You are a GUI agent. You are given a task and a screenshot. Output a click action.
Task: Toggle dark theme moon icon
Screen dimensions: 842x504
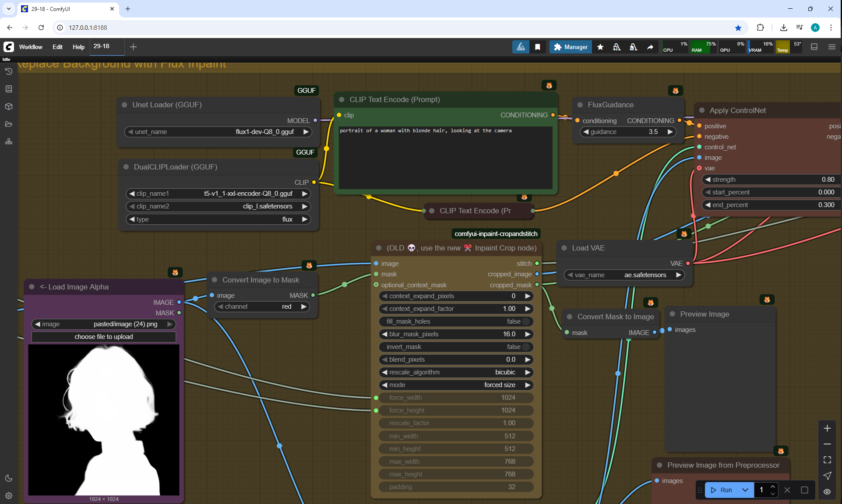8,478
